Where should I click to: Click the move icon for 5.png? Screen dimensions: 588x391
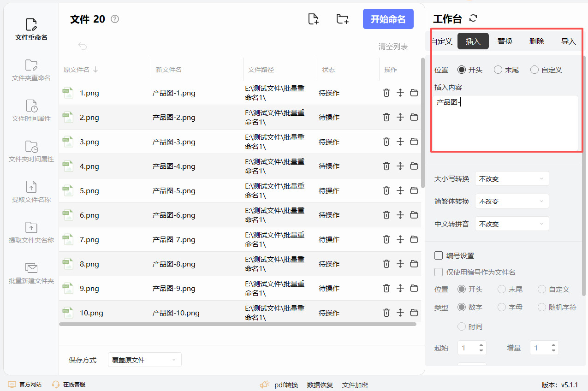(x=400, y=190)
